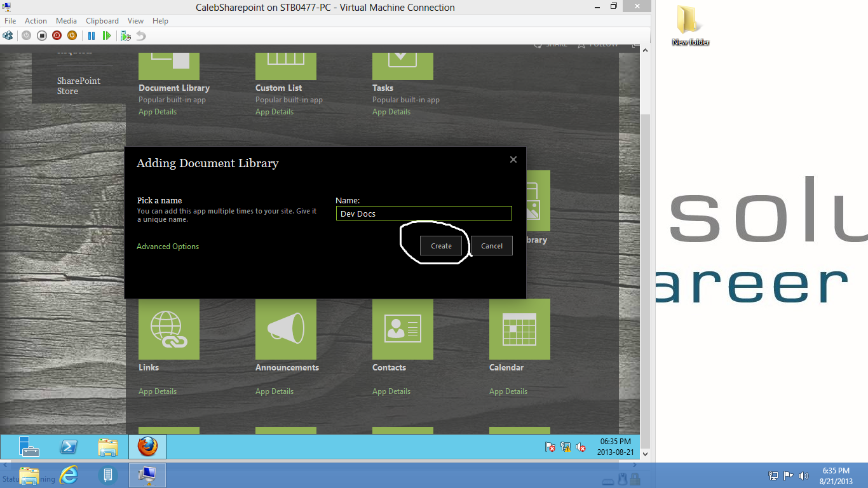
Task: Open File Explorer in the VM taskbar
Action: point(108,447)
